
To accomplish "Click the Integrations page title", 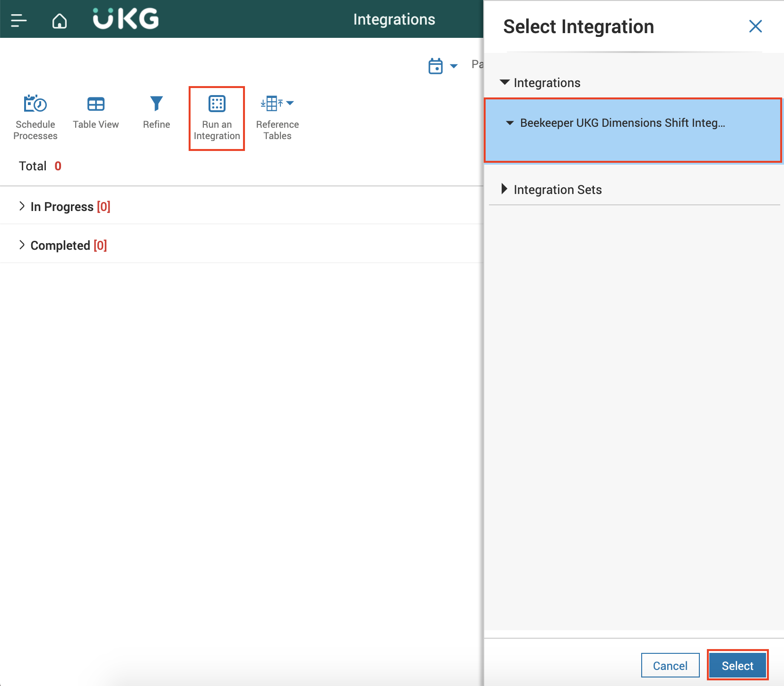I will [x=394, y=19].
